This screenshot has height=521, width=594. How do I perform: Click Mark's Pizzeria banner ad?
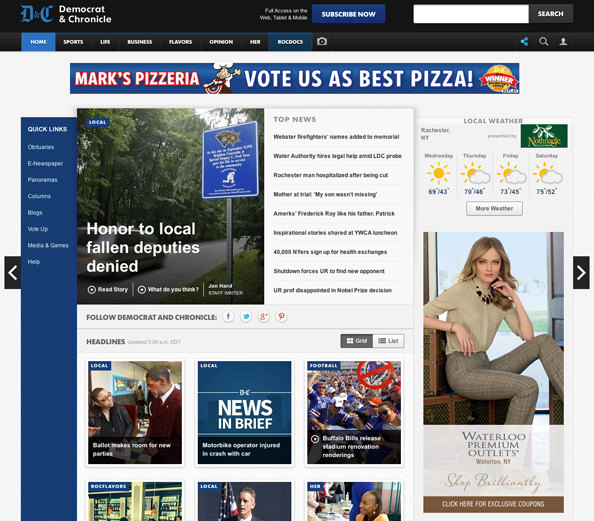(294, 78)
